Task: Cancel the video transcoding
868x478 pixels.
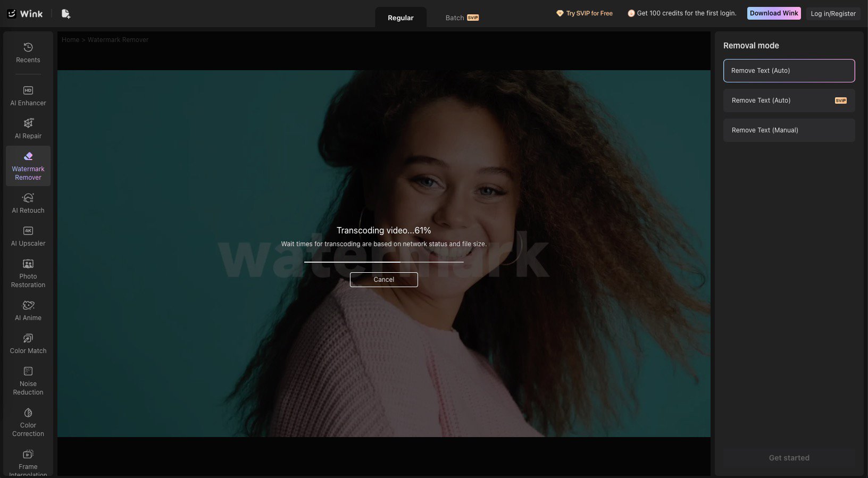Action: coord(384,280)
